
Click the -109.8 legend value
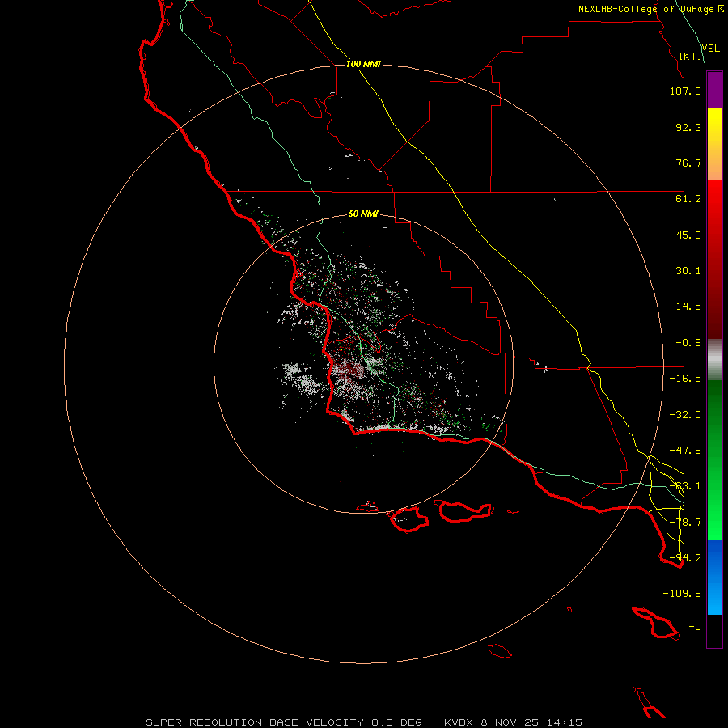click(682, 594)
